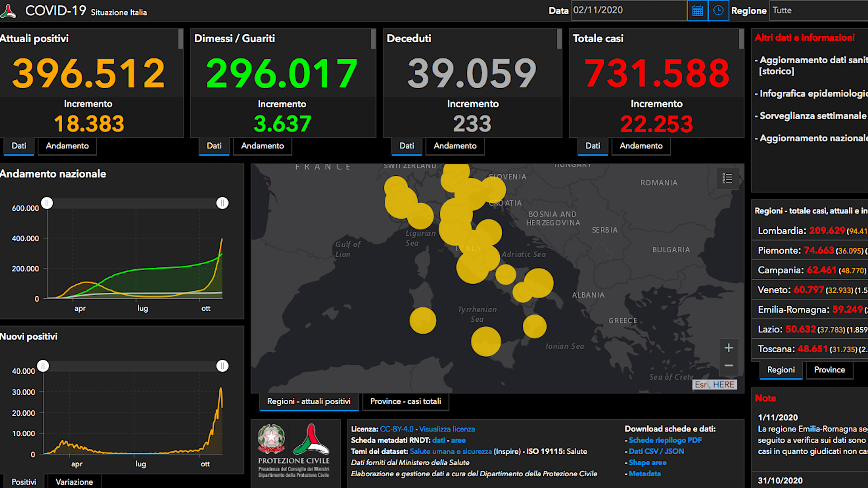Zoom out of the map with the minus button
The image size is (868, 488).
click(729, 366)
